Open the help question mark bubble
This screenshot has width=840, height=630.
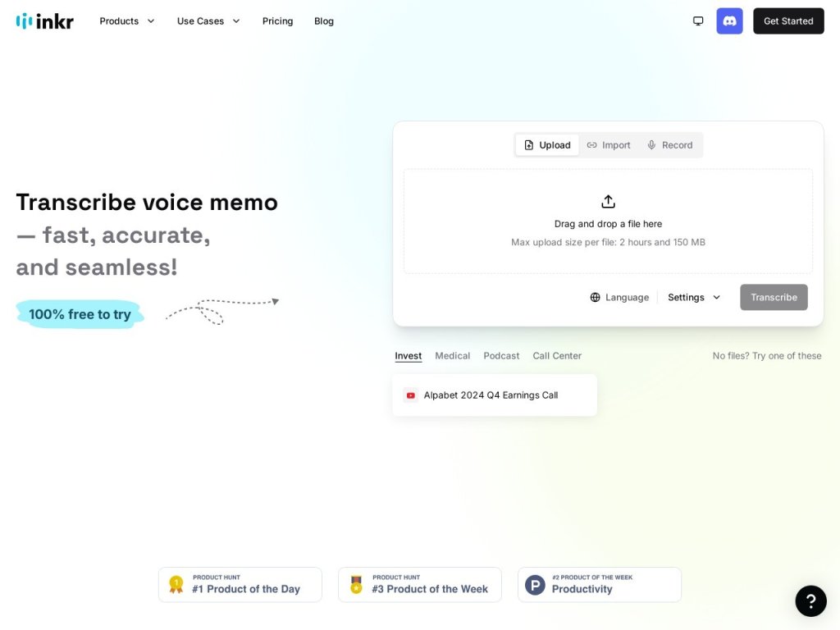810,601
